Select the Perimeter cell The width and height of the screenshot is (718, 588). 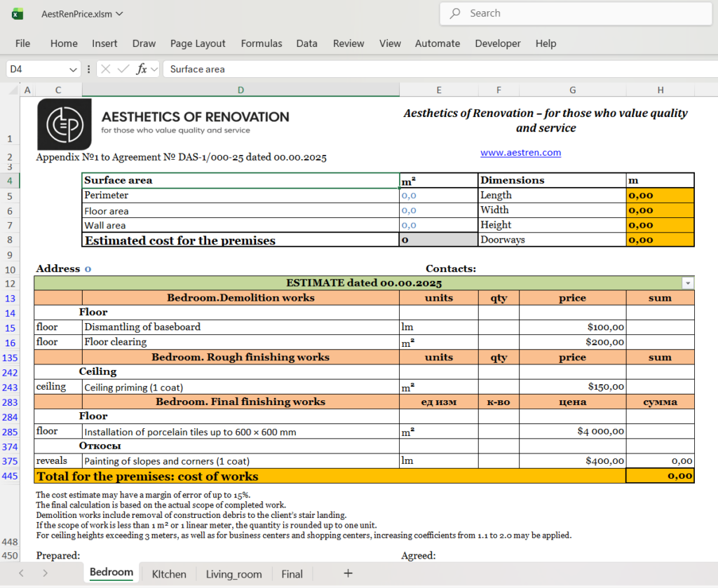(x=241, y=196)
